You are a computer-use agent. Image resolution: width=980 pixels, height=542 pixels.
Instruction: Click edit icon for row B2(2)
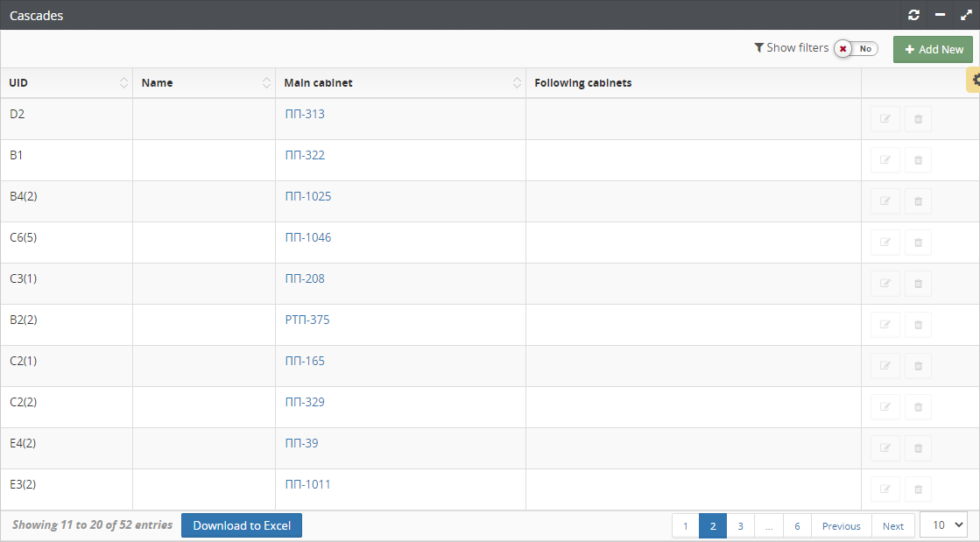coord(885,325)
